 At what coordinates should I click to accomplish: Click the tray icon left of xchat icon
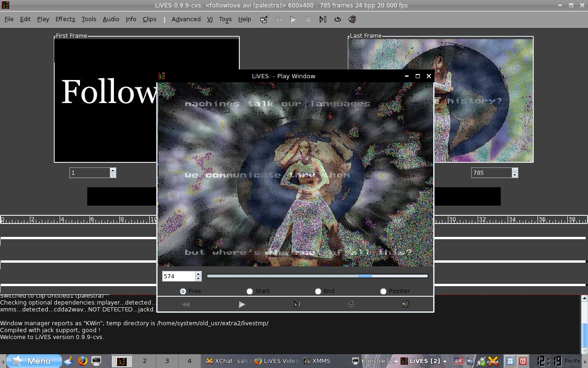point(481,362)
